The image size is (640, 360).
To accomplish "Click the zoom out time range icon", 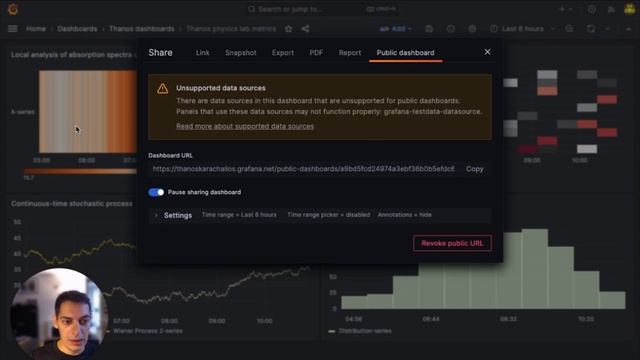I will tap(569, 29).
